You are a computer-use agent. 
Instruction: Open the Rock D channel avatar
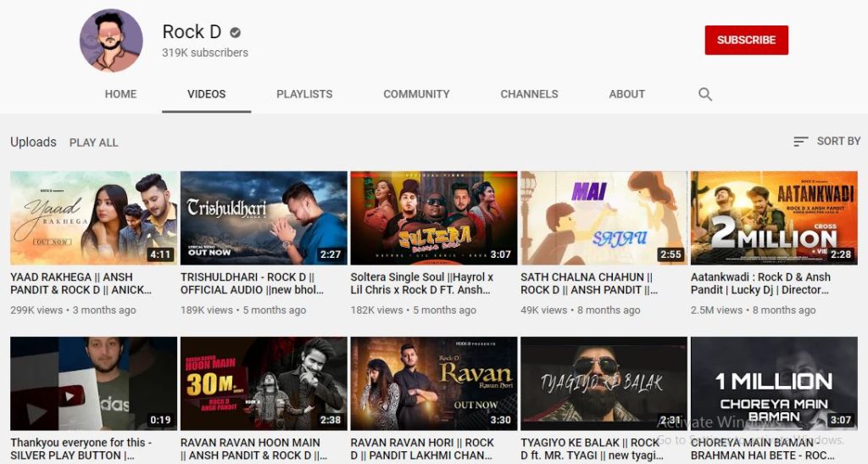[111, 40]
